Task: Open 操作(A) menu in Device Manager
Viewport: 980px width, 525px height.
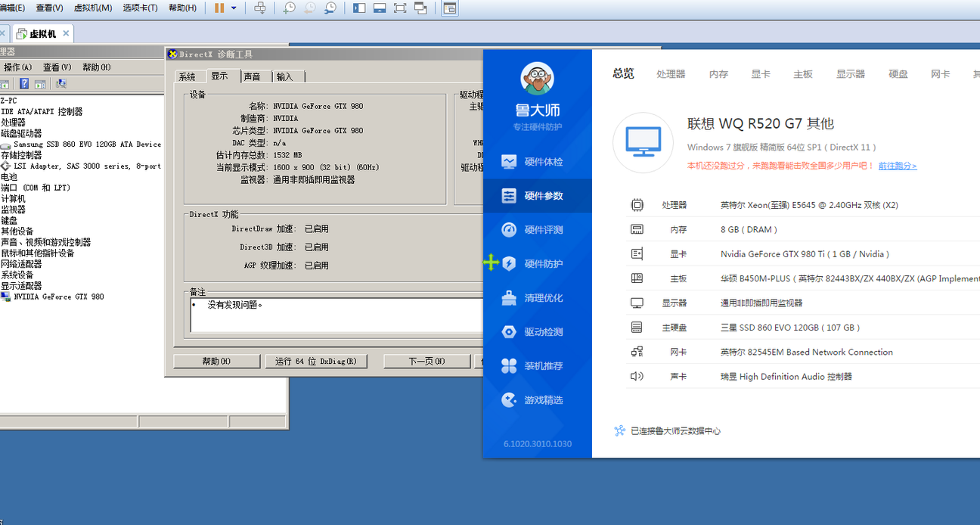Action: tap(17, 67)
